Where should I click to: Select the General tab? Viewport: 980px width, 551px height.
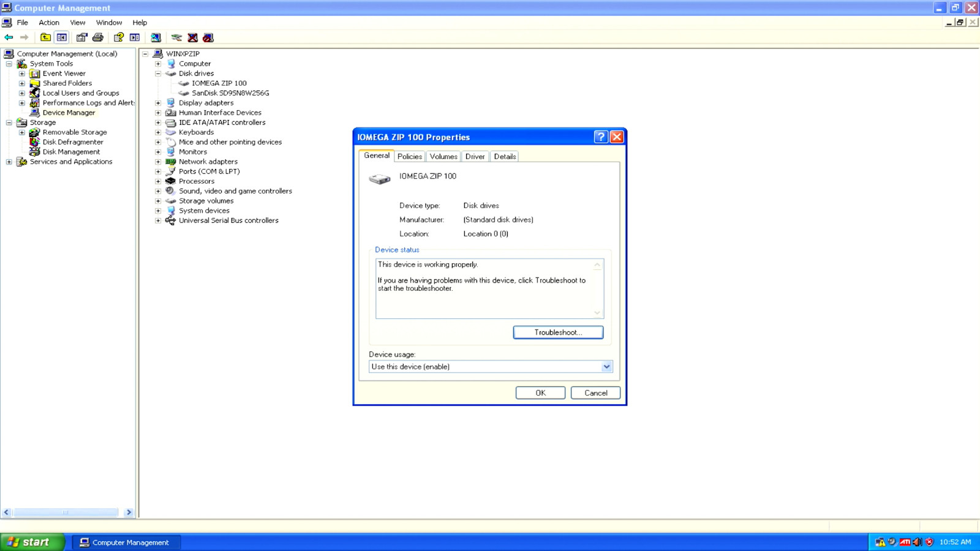click(x=377, y=156)
